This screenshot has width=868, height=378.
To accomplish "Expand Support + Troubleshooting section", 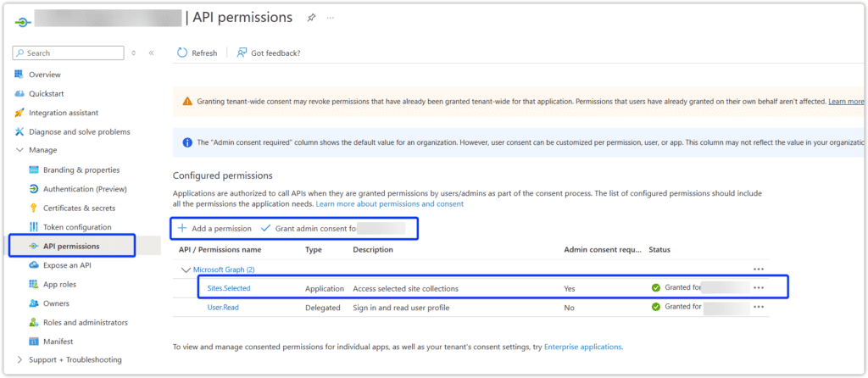I will (20, 360).
